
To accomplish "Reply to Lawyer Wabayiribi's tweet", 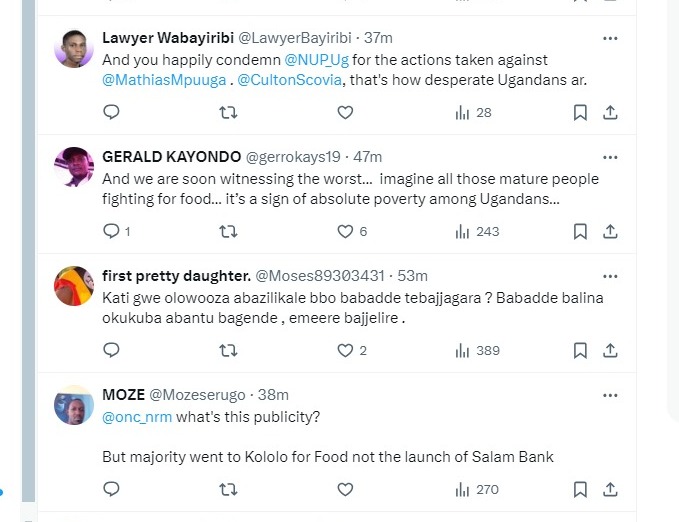I will [x=111, y=113].
